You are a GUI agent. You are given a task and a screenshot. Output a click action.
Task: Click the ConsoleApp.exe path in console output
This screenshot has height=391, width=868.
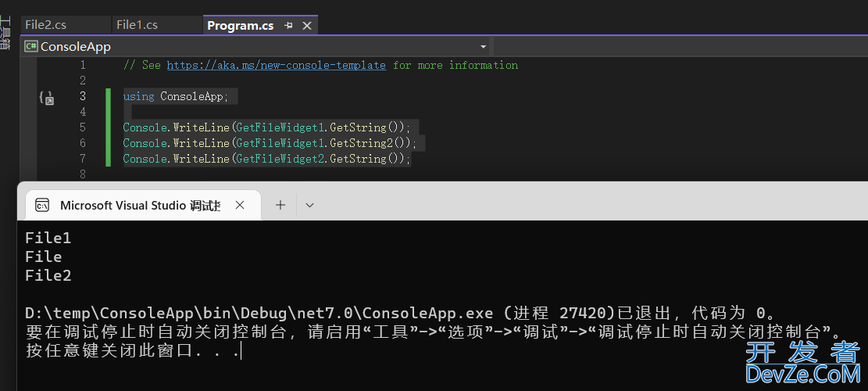tap(259, 314)
